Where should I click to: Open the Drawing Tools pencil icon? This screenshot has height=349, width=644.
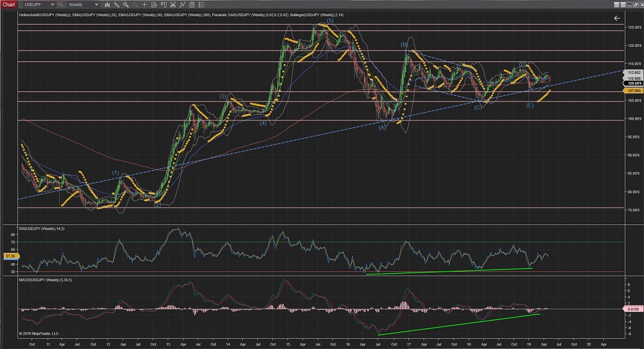point(115,4)
